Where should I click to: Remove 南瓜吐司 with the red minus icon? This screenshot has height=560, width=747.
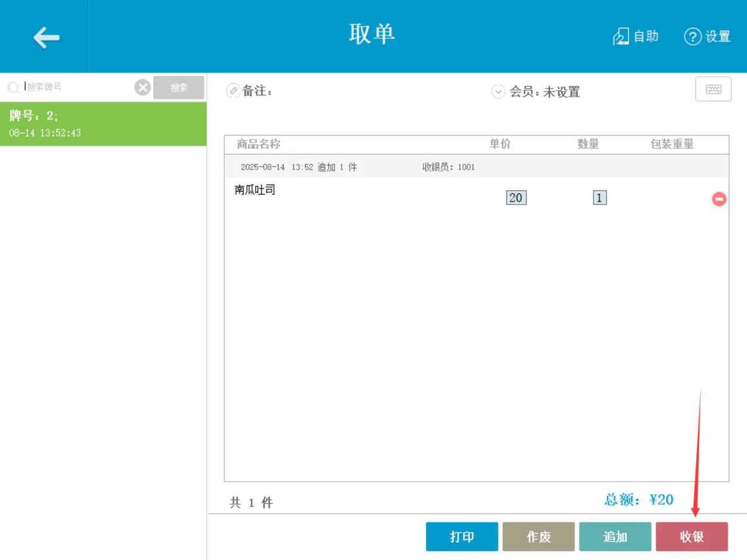[x=719, y=199]
